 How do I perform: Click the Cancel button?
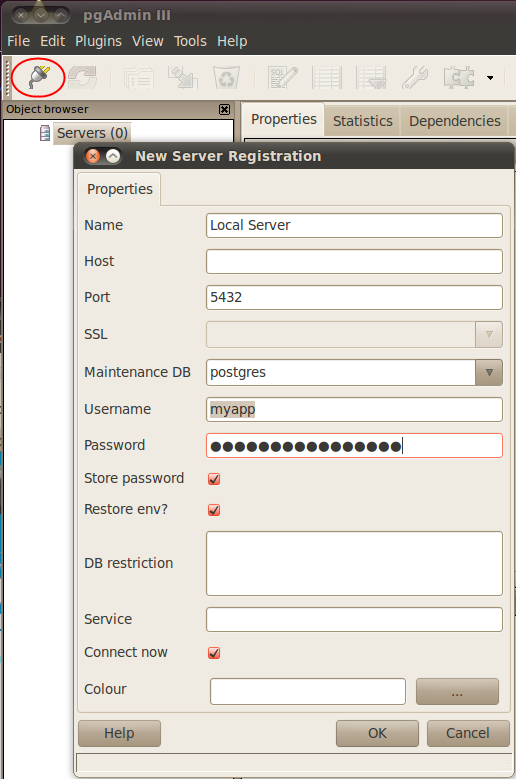click(468, 733)
